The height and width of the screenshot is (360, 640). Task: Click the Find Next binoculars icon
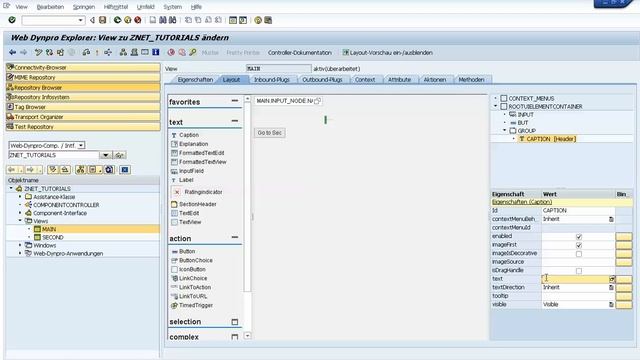click(x=173, y=20)
